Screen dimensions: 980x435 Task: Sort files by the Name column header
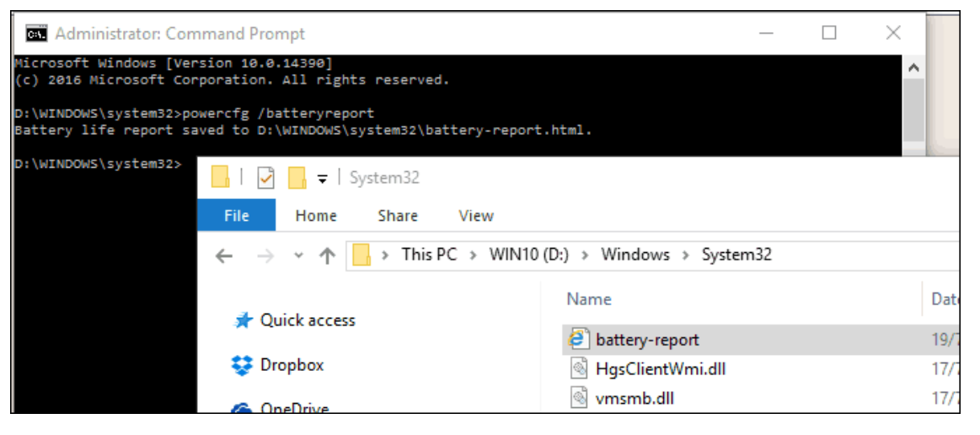589,299
